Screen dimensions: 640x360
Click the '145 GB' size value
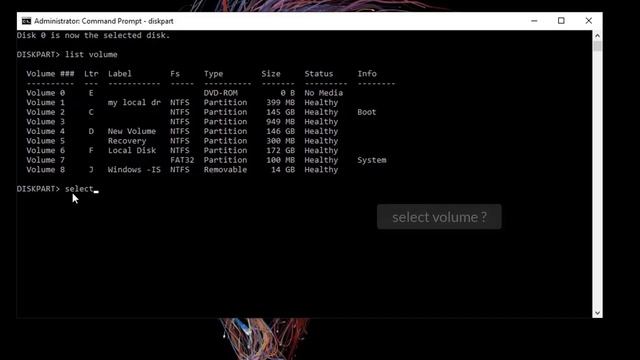(280, 112)
